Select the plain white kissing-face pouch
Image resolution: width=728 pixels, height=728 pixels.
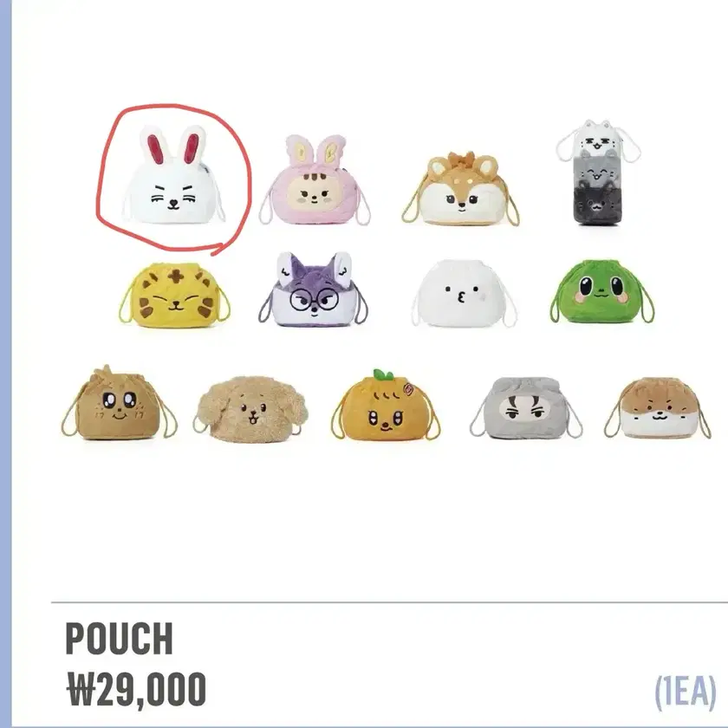tap(464, 294)
